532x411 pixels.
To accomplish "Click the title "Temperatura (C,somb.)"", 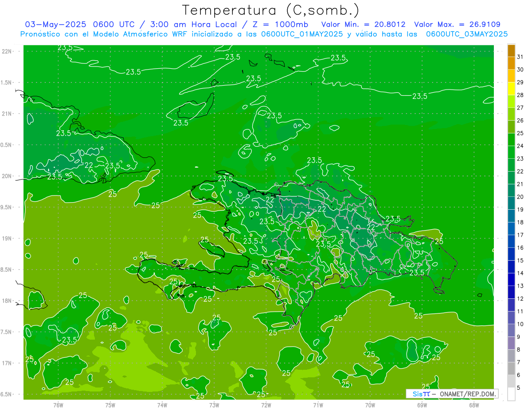I will [270, 10].
